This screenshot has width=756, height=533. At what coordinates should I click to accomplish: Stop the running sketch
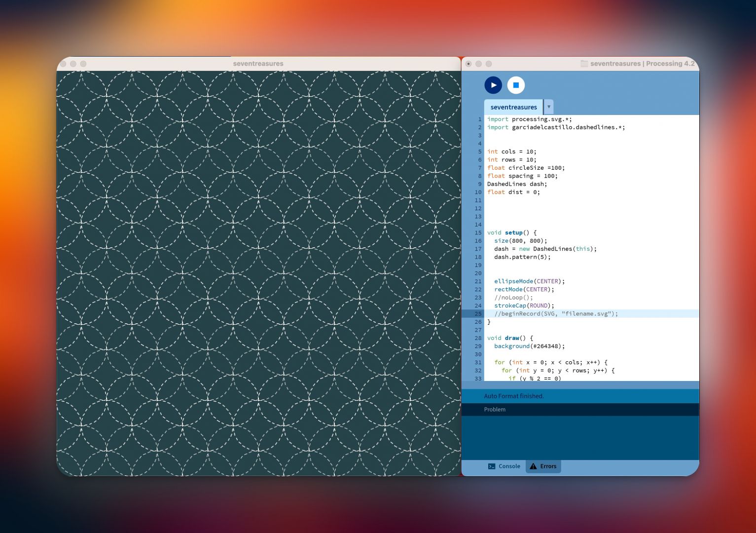(x=516, y=85)
